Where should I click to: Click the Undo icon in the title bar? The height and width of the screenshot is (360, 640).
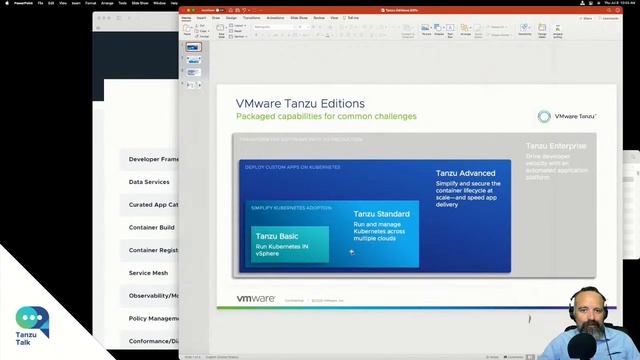244,10
